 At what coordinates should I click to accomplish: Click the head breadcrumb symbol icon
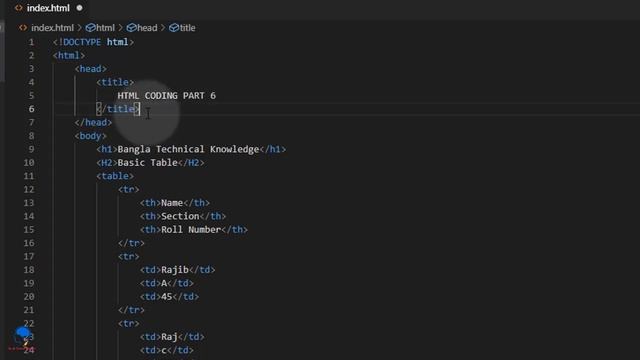[x=131, y=28]
